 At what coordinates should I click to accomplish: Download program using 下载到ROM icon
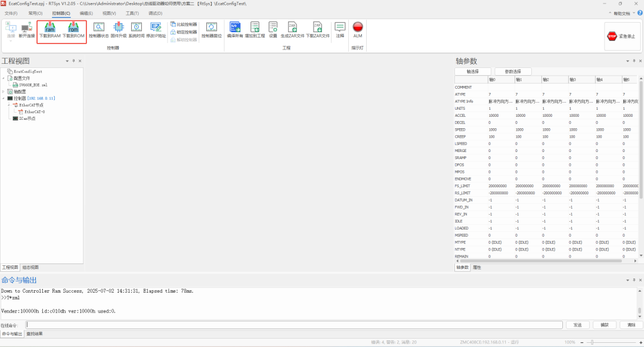[73, 30]
